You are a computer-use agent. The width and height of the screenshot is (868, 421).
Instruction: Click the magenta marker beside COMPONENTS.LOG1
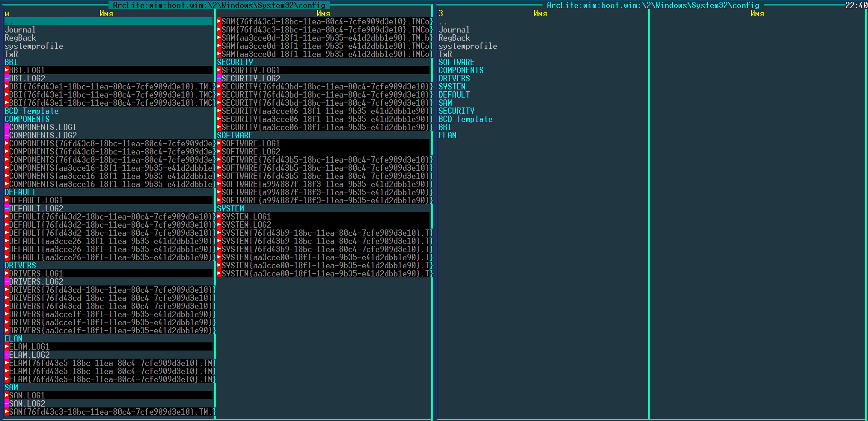(6, 127)
